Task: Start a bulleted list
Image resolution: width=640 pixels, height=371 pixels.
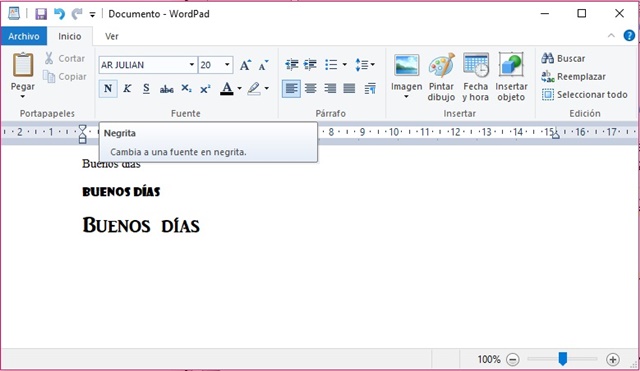Action: (331, 64)
